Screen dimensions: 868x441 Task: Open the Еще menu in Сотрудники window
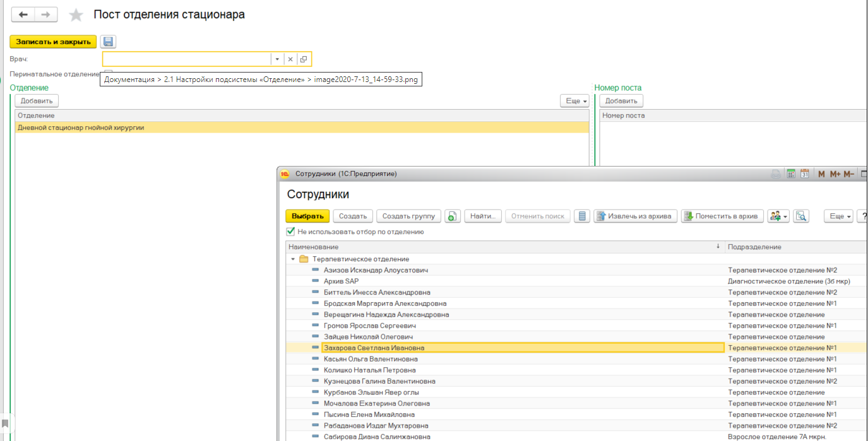pyautogui.click(x=839, y=216)
